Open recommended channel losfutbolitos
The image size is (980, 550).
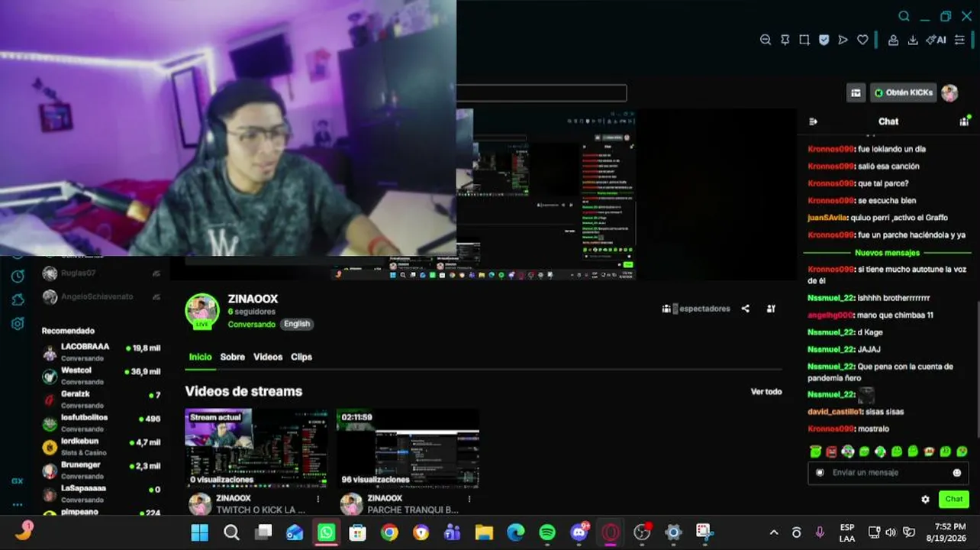point(101,422)
